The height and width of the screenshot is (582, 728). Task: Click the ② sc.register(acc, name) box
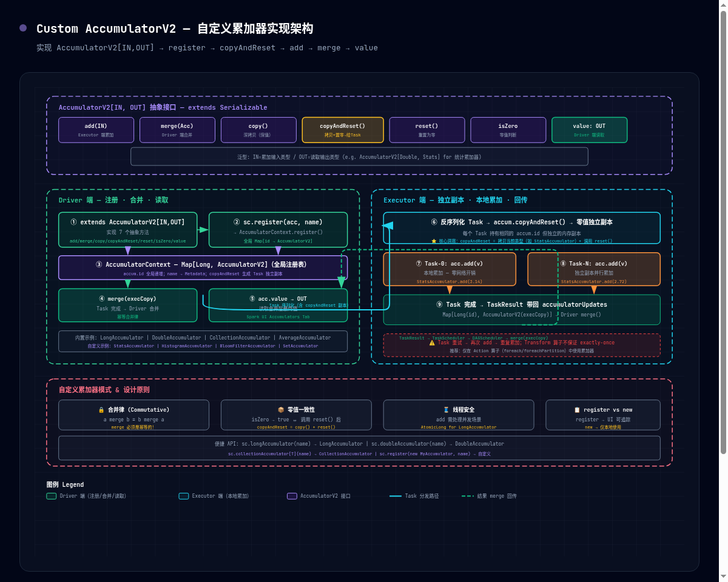[x=278, y=230]
